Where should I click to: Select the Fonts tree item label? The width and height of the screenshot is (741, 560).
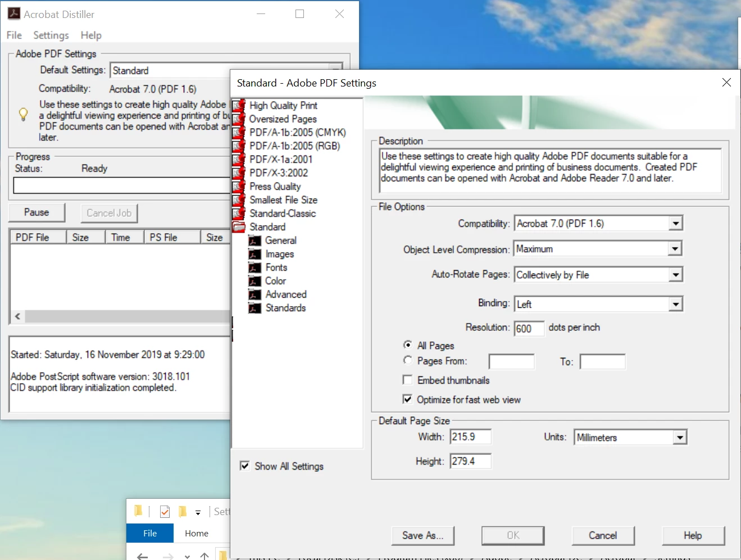(276, 267)
